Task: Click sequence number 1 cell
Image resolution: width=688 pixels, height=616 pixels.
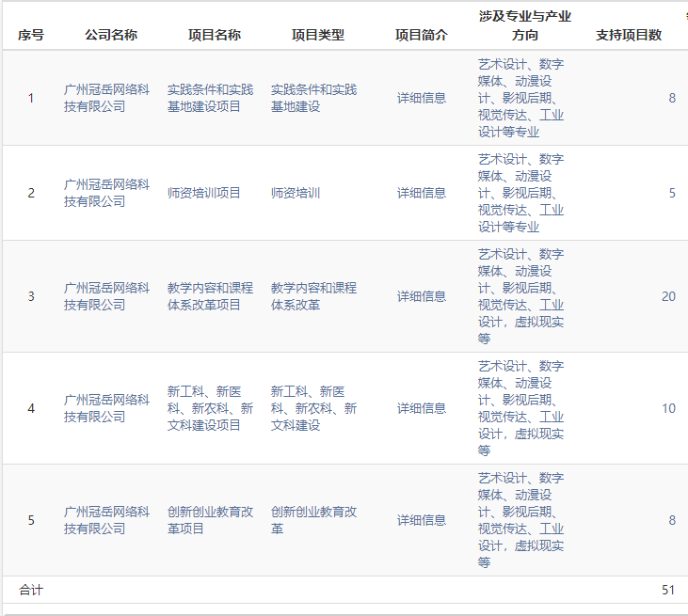Action: 31,98
